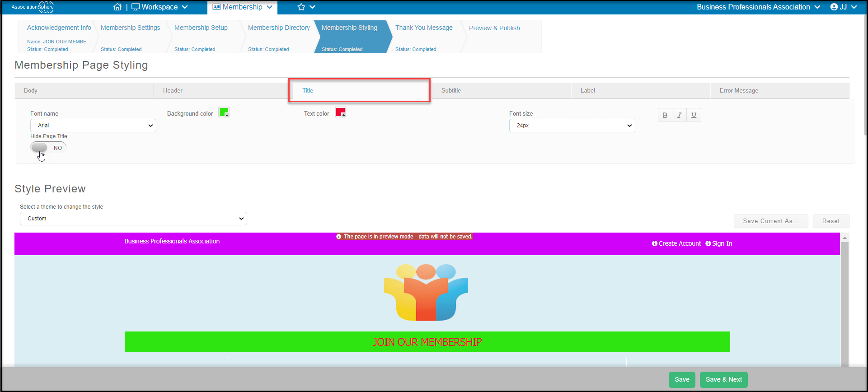
Task: Click the Reset button
Action: click(831, 221)
